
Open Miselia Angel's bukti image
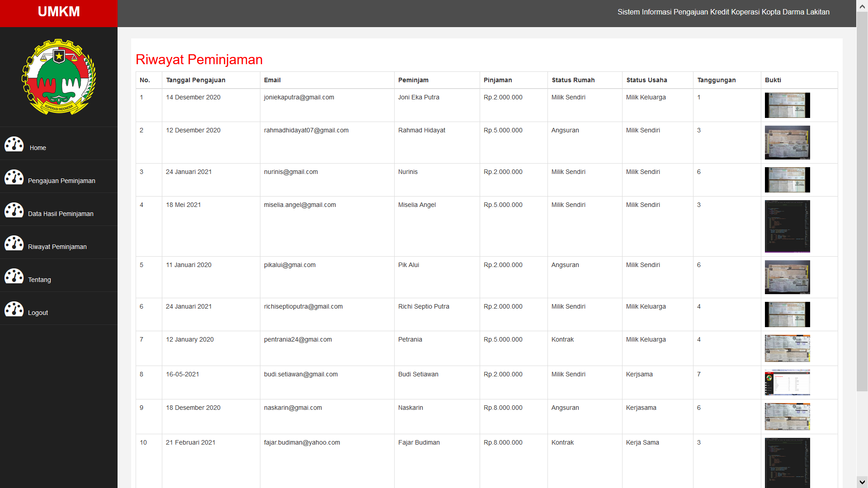(787, 226)
